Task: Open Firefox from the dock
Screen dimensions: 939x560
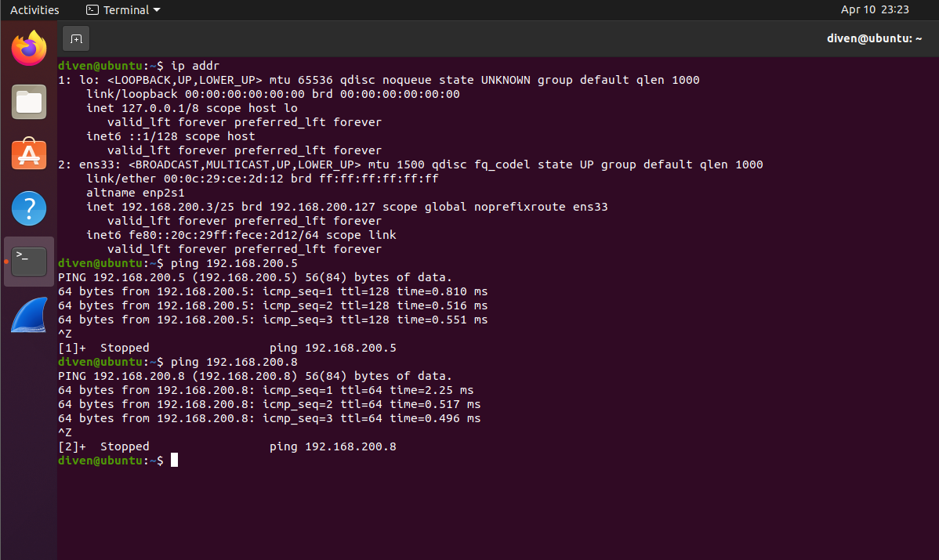Action: coord(29,49)
